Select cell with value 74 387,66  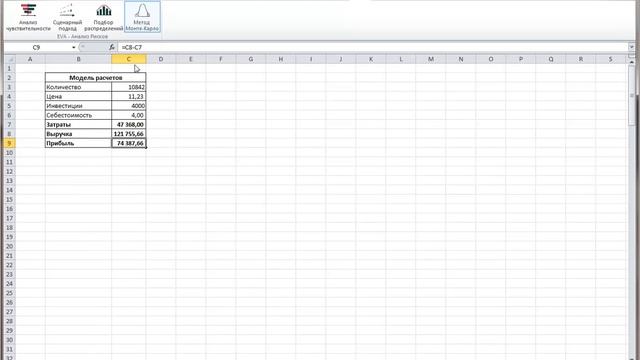129,143
